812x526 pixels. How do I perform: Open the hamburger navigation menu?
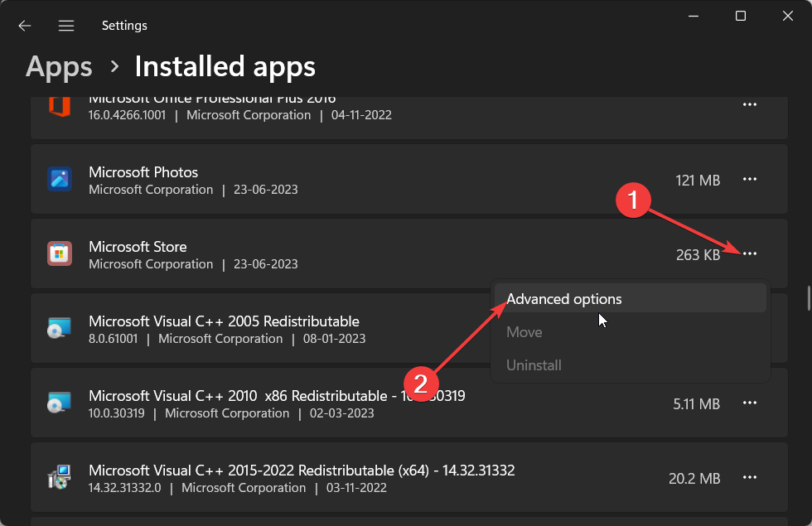coord(66,26)
